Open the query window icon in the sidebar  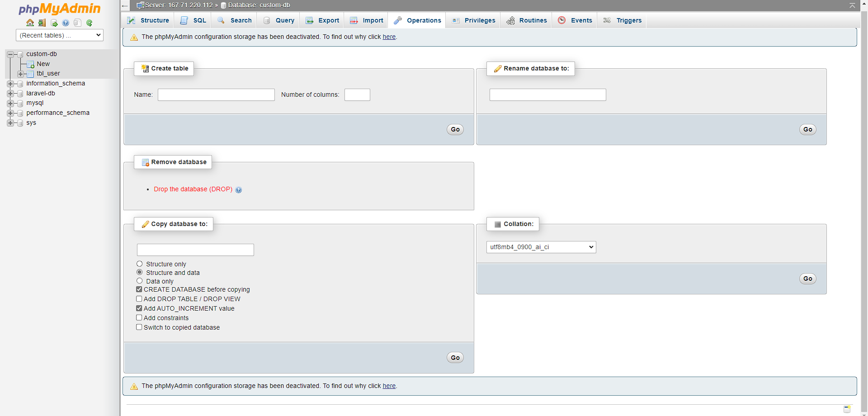54,23
